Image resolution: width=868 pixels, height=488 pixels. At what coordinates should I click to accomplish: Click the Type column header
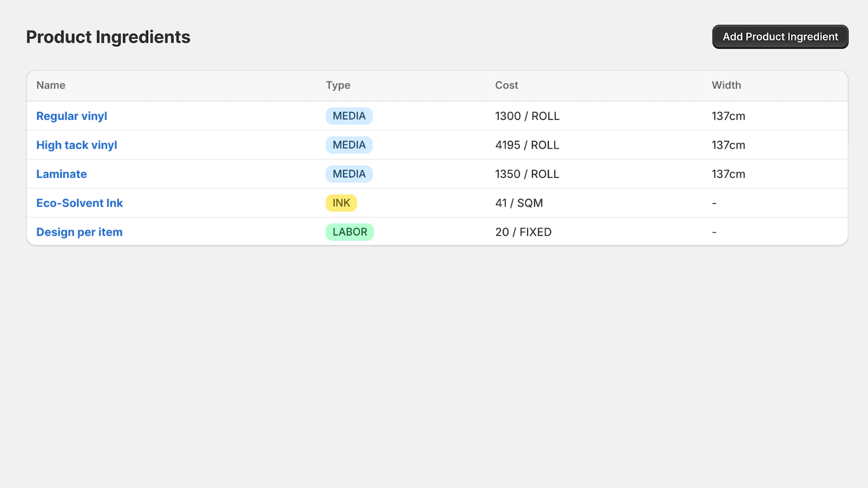click(338, 85)
